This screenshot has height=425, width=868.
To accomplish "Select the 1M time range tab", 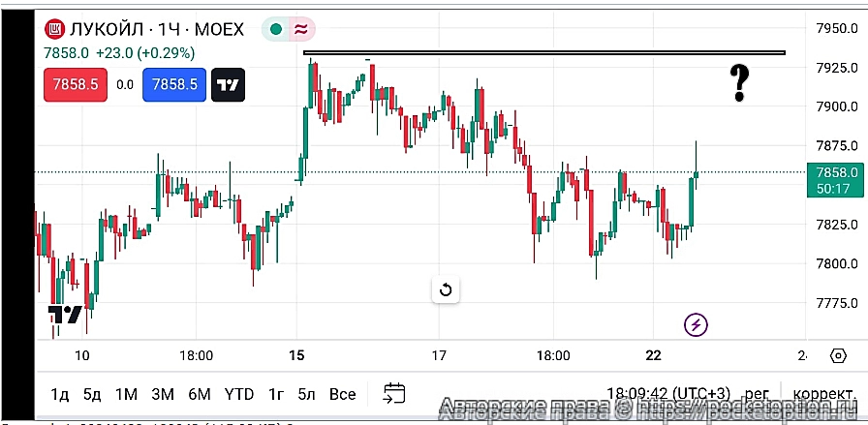I will point(126,394).
